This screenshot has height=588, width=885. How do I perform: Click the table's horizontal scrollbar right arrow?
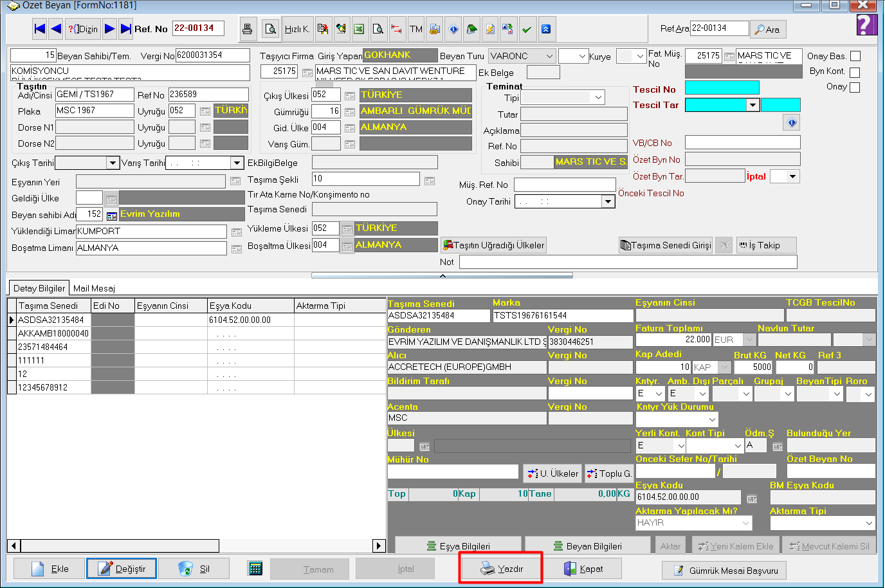(378, 546)
